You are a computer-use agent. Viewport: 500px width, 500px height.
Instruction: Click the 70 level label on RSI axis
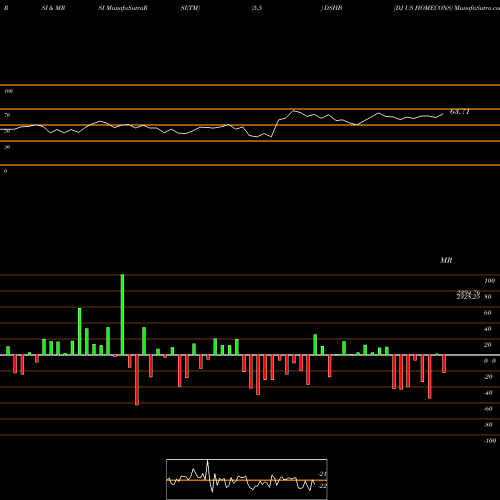(7, 115)
